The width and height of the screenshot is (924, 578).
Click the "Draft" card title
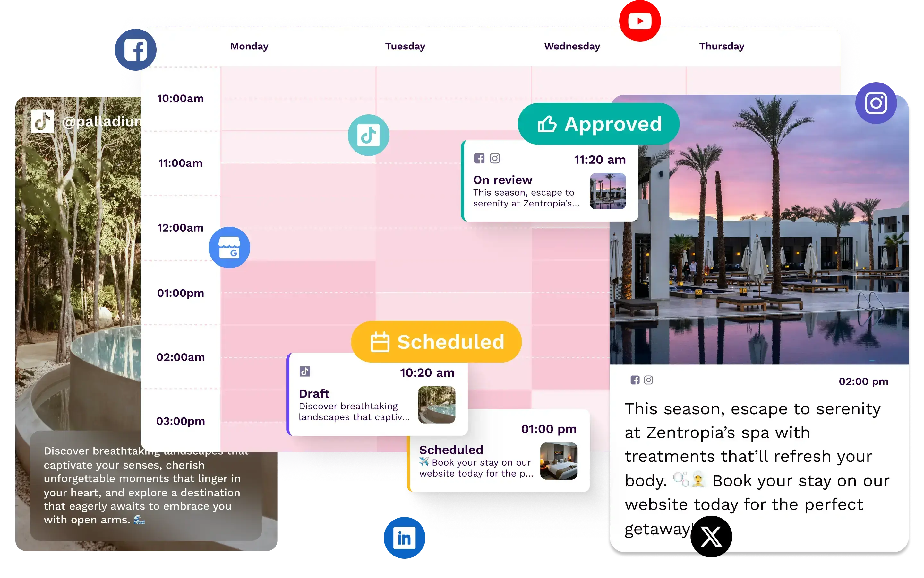click(314, 393)
